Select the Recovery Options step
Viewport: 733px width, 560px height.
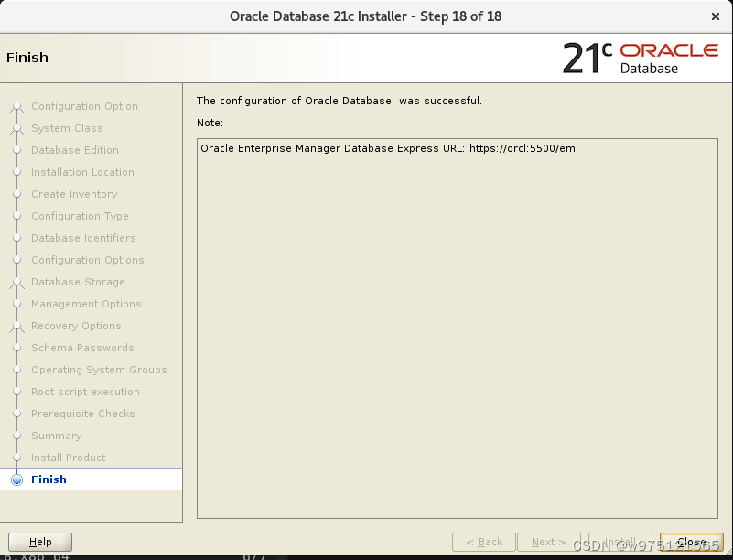point(76,326)
